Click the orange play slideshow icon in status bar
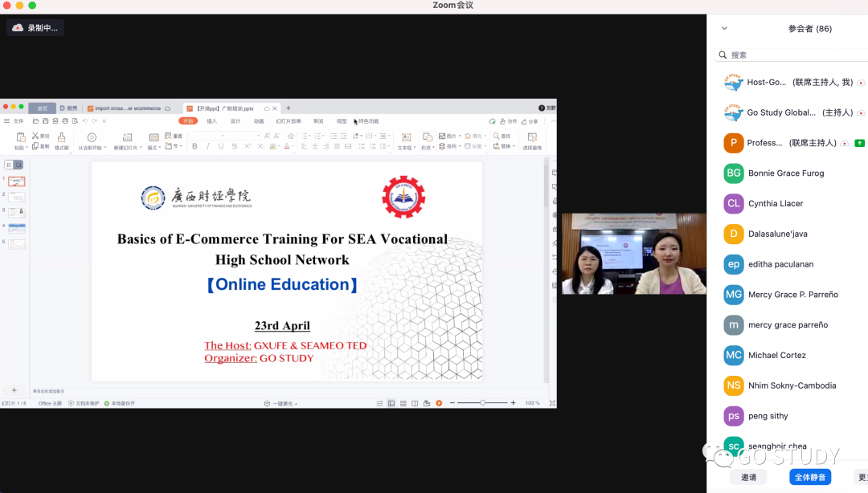 pos(439,403)
